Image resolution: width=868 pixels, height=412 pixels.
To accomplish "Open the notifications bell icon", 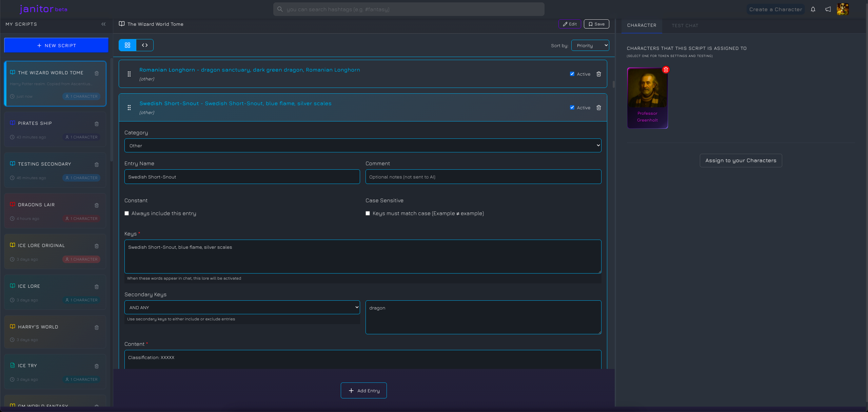I will click(813, 9).
